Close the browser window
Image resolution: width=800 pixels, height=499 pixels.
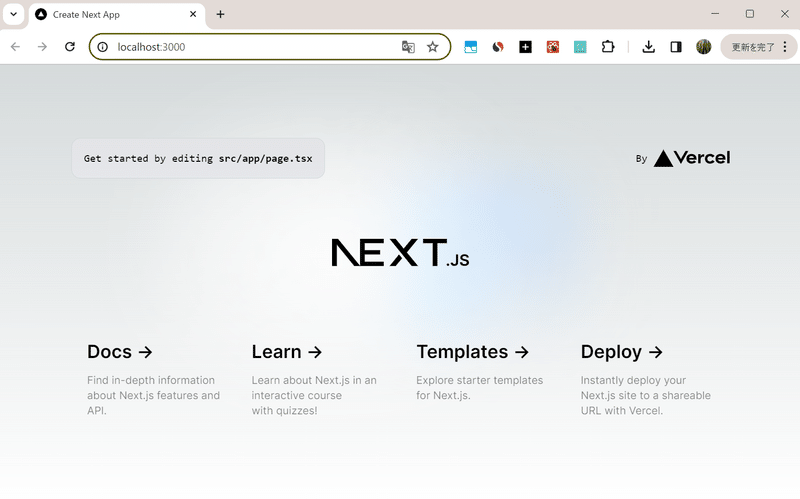coord(785,14)
